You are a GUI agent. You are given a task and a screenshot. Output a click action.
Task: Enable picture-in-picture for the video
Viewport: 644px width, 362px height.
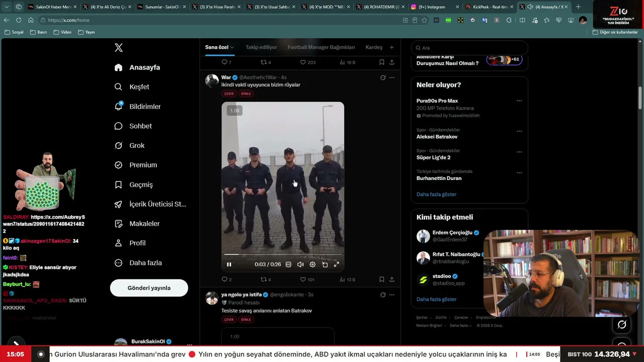point(325,264)
